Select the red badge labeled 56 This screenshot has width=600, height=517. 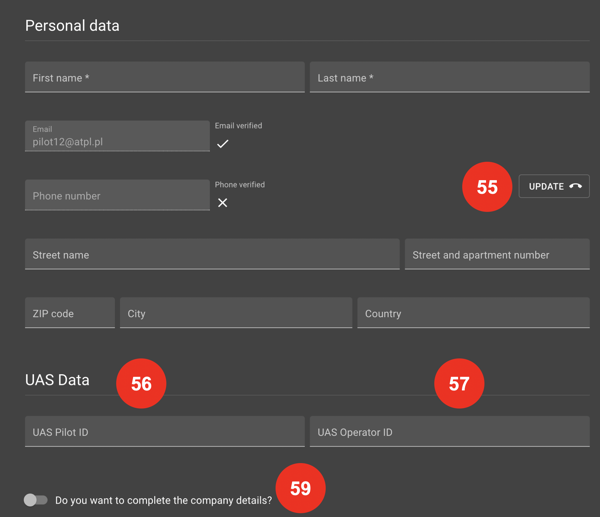[141, 384]
